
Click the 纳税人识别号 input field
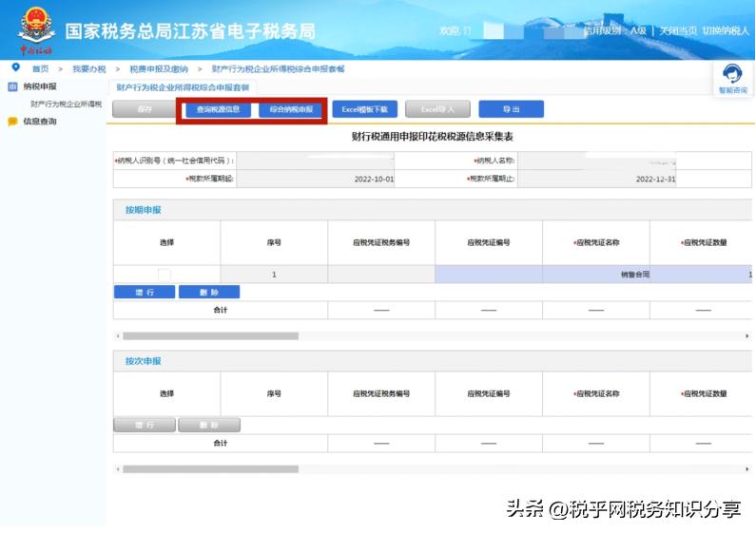tap(316, 161)
